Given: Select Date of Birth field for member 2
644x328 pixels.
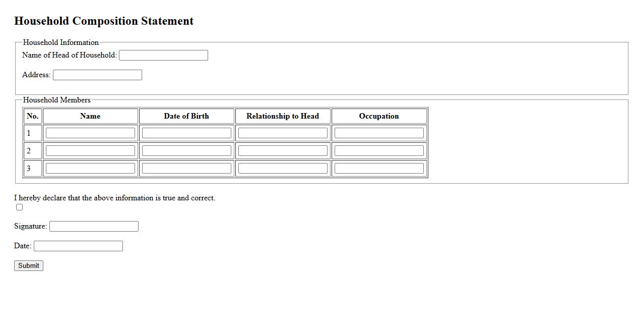Looking at the screenshot, I should (186, 151).
